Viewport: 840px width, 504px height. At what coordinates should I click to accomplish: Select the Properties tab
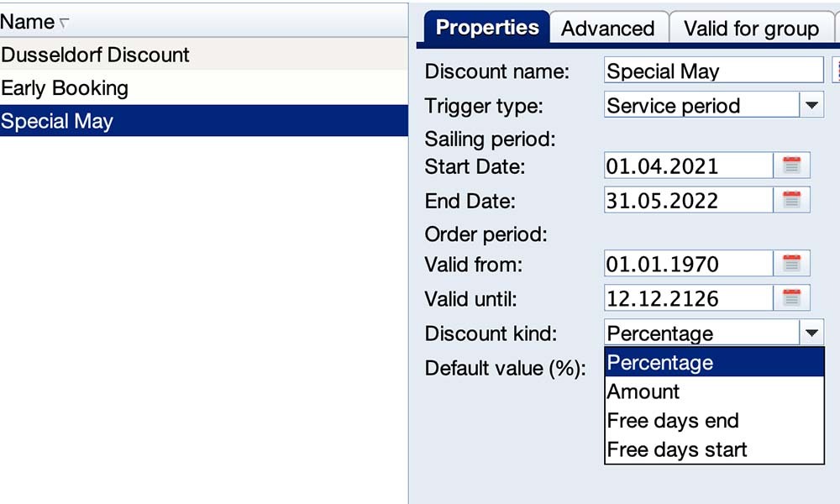pyautogui.click(x=487, y=28)
